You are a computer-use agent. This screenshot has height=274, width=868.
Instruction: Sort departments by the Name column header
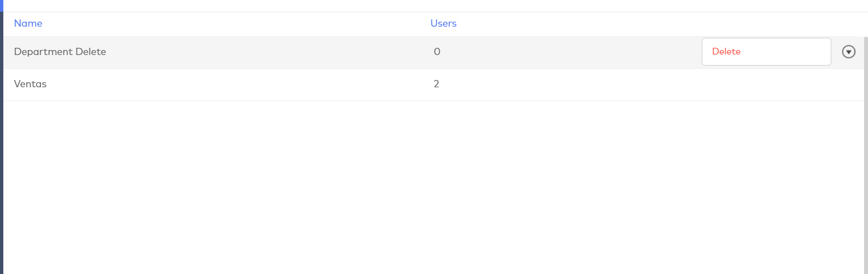pos(28,23)
